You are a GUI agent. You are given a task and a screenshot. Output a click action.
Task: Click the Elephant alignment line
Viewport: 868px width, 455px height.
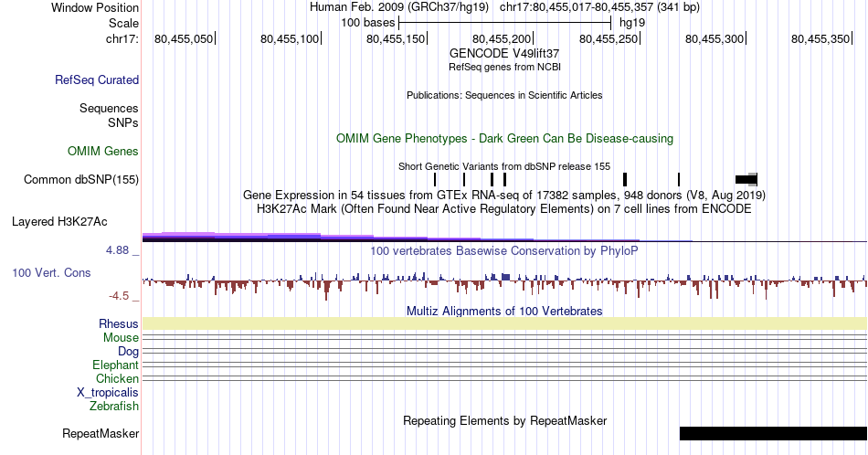coord(504,365)
